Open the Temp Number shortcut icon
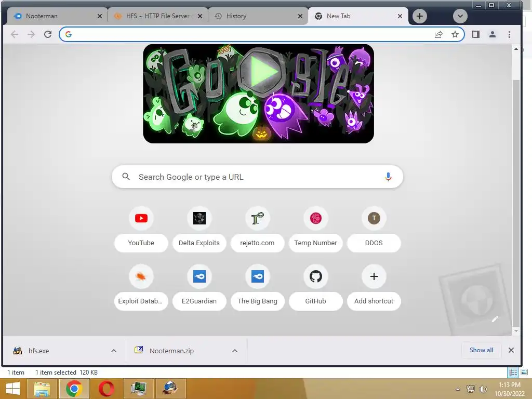This screenshot has width=532, height=399. click(315, 218)
